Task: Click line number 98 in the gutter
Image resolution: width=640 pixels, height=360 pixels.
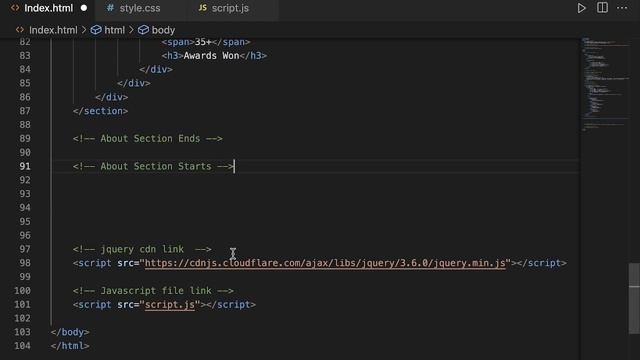Action: [25, 263]
